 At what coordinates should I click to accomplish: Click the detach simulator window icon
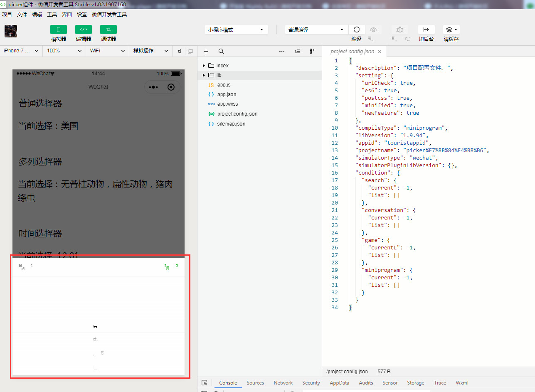coord(190,51)
